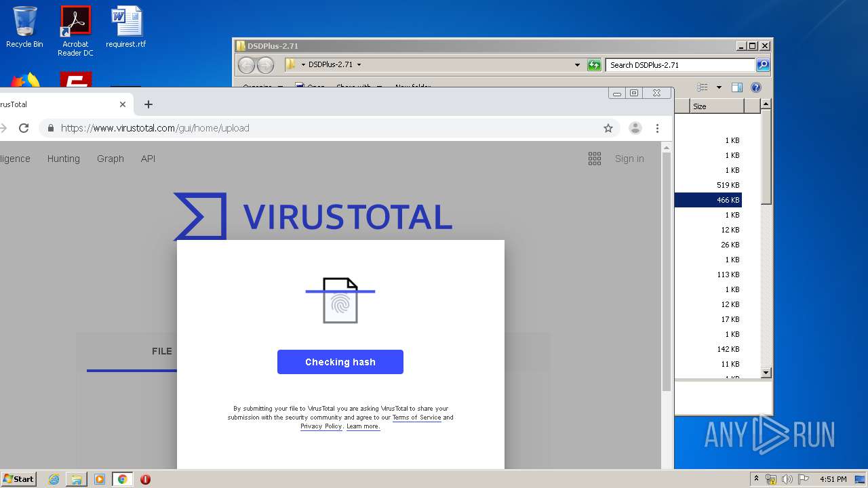Click Search DSDPlus-2.71 field

(680, 65)
